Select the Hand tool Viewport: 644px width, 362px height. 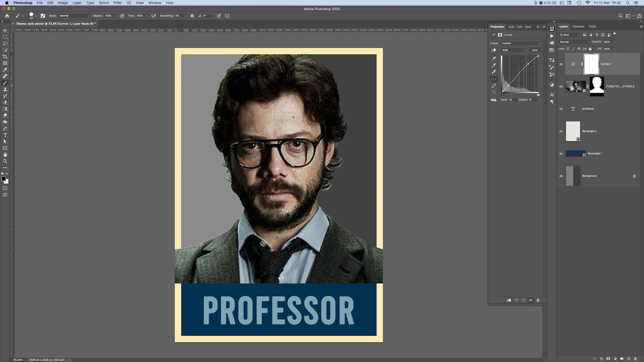5,155
